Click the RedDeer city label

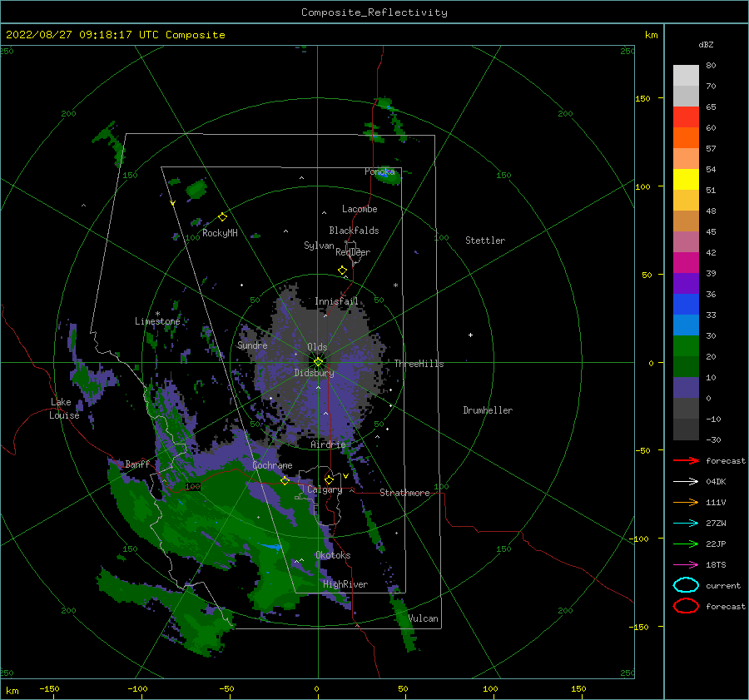pos(353,252)
